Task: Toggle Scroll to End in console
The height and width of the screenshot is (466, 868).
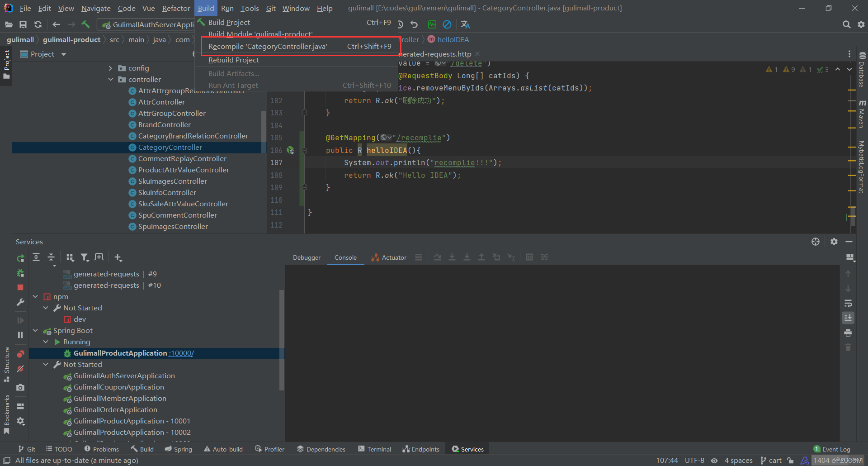Action: 848,318
